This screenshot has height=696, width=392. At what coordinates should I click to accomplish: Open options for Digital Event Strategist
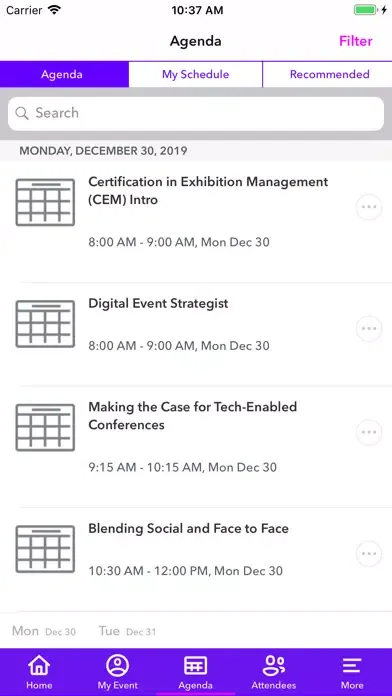coord(369,328)
